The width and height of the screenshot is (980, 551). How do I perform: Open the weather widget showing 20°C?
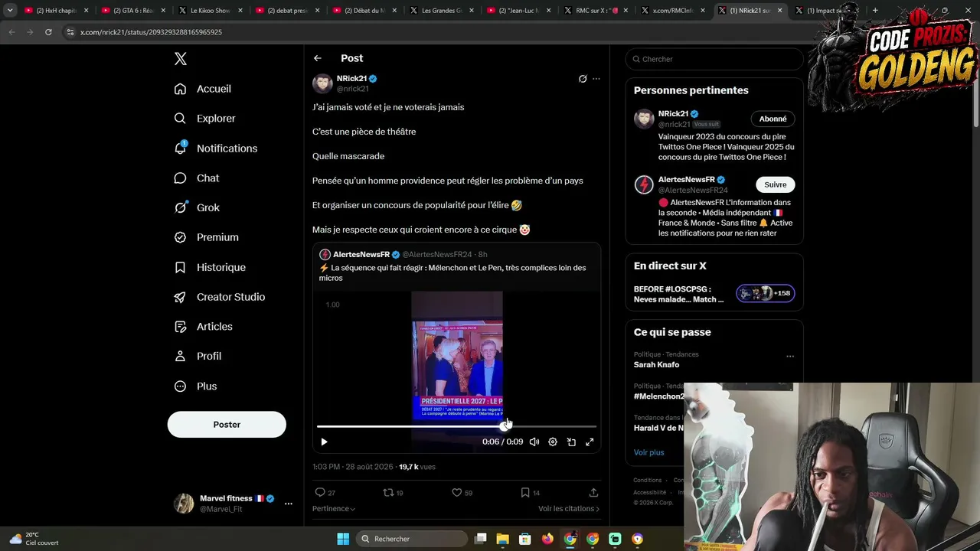coord(35,539)
